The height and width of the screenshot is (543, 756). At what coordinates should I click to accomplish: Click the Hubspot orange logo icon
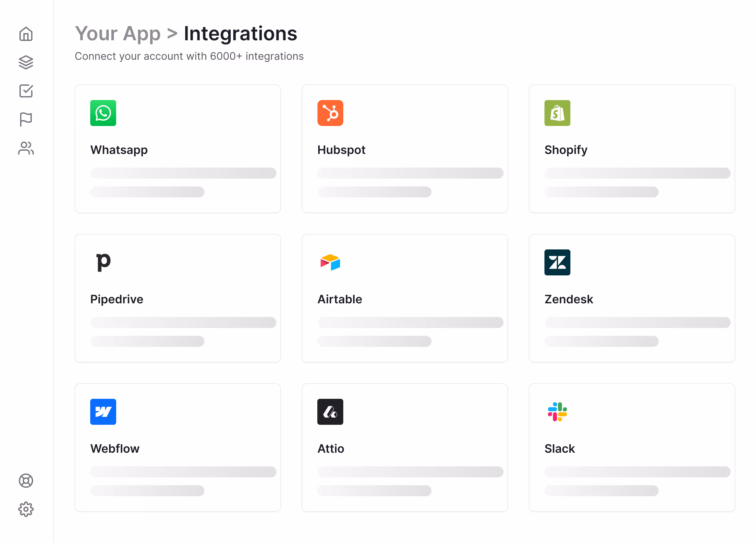330,113
